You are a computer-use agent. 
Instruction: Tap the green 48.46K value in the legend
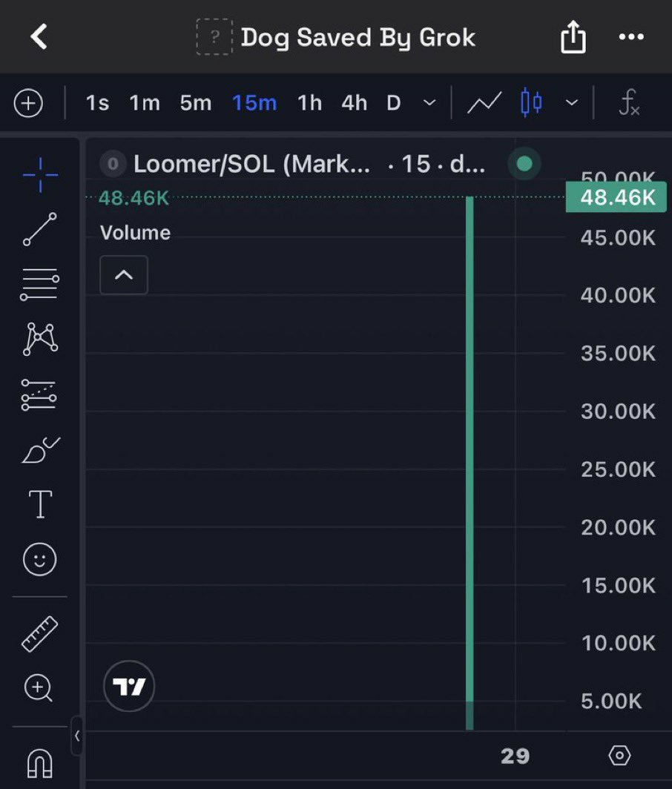pyautogui.click(x=134, y=198)
